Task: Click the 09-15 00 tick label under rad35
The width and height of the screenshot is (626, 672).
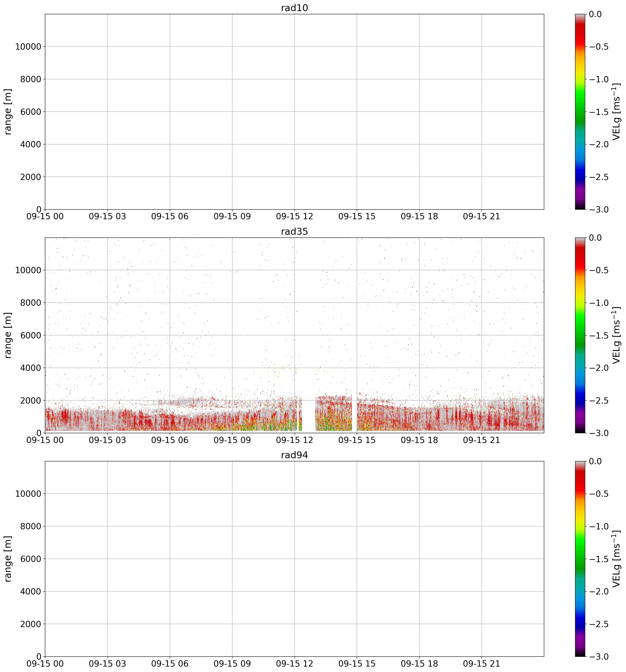Action: click(45, 440)
